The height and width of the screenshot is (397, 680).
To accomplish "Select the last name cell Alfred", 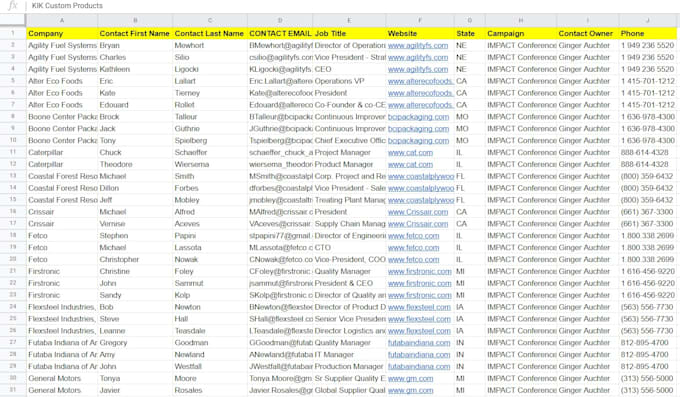I will coord(210,212).
